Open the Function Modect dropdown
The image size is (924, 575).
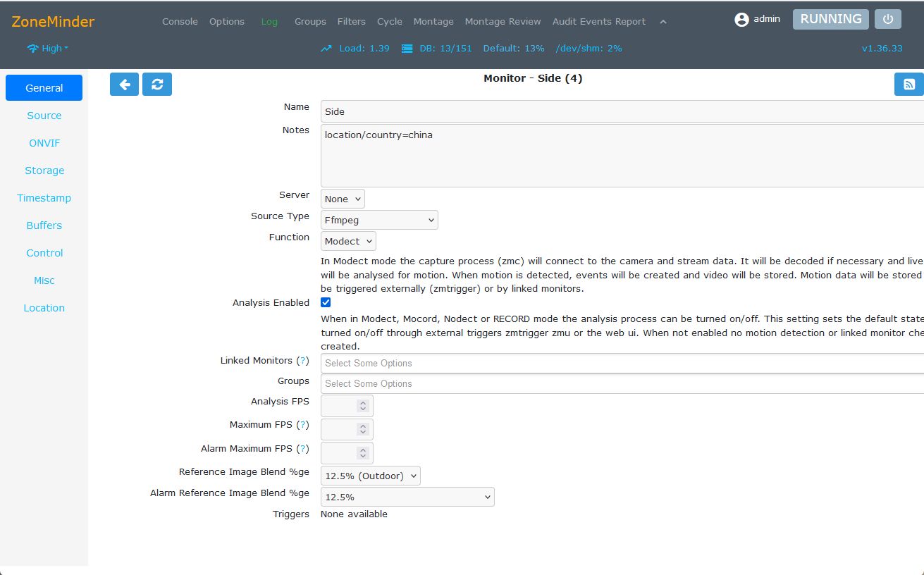pyautogui.click(x=348, y=241)
